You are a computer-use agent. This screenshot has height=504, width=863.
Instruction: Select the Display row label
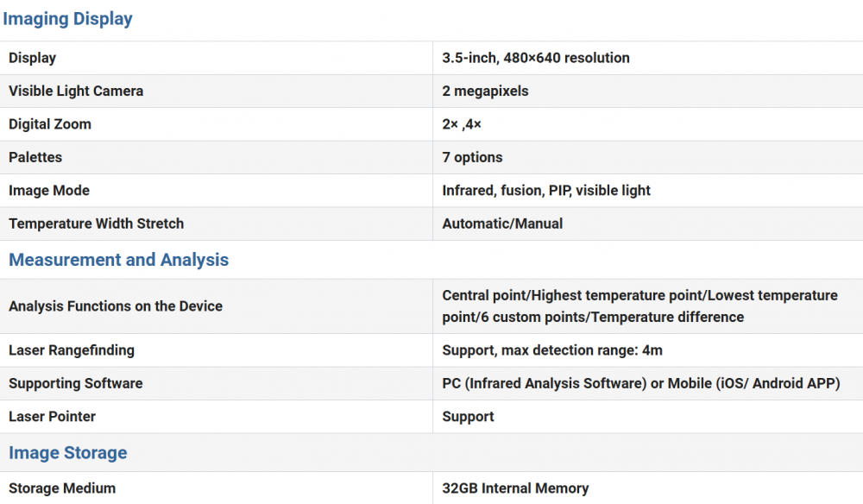pos(33,58)
